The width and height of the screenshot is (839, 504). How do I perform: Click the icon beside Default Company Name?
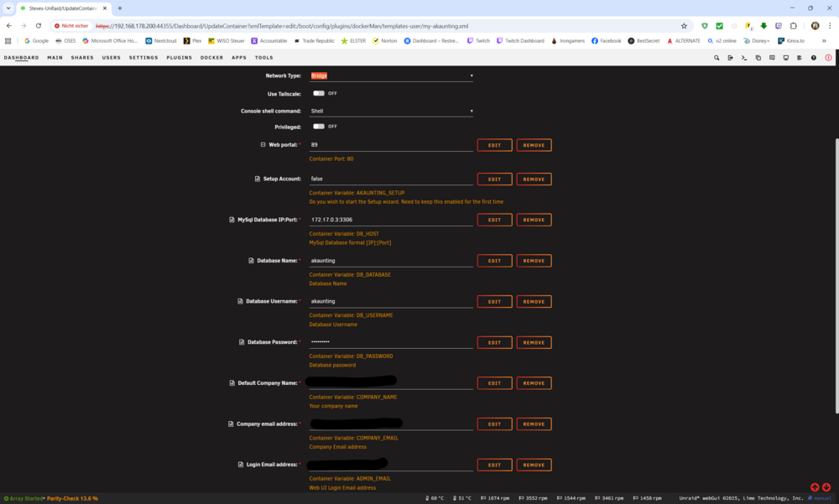pyautogui.click(x=232, y=383)
